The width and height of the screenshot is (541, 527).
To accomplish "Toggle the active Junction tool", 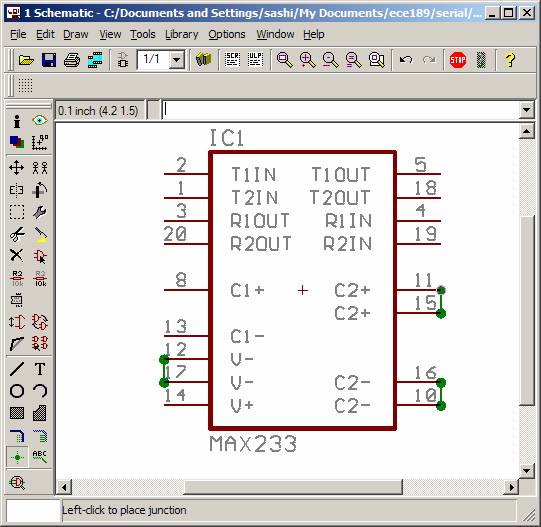I will tap(17, 457).
